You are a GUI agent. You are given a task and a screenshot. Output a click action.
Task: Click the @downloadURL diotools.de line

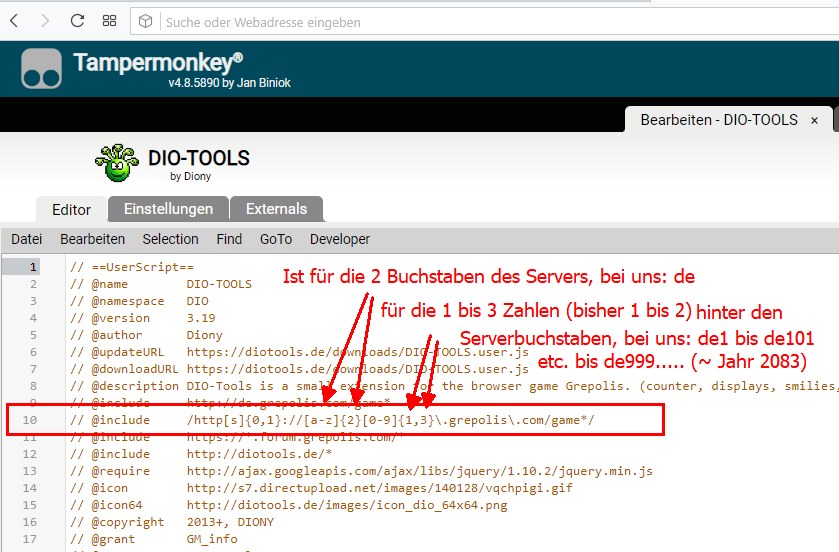[299, 369]
